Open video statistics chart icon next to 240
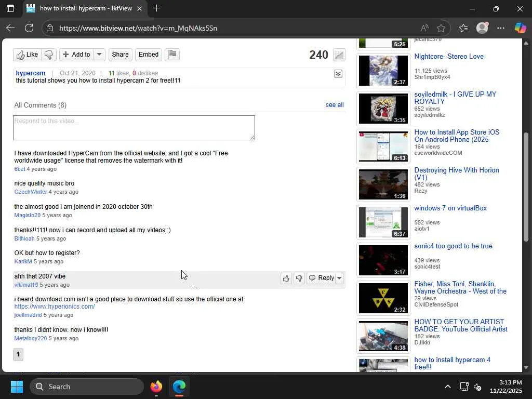 pos(339,55)
